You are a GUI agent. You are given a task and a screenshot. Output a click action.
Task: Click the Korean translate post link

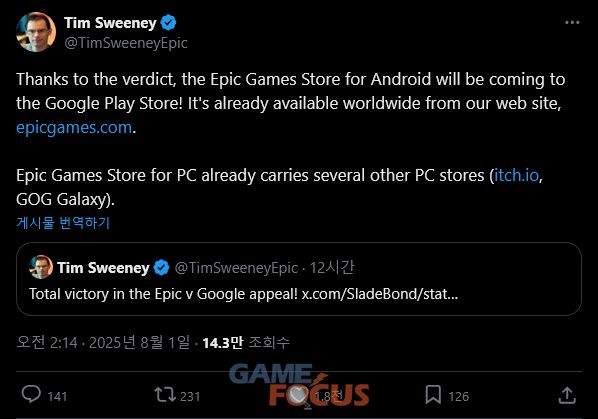(x=63, y=223)
